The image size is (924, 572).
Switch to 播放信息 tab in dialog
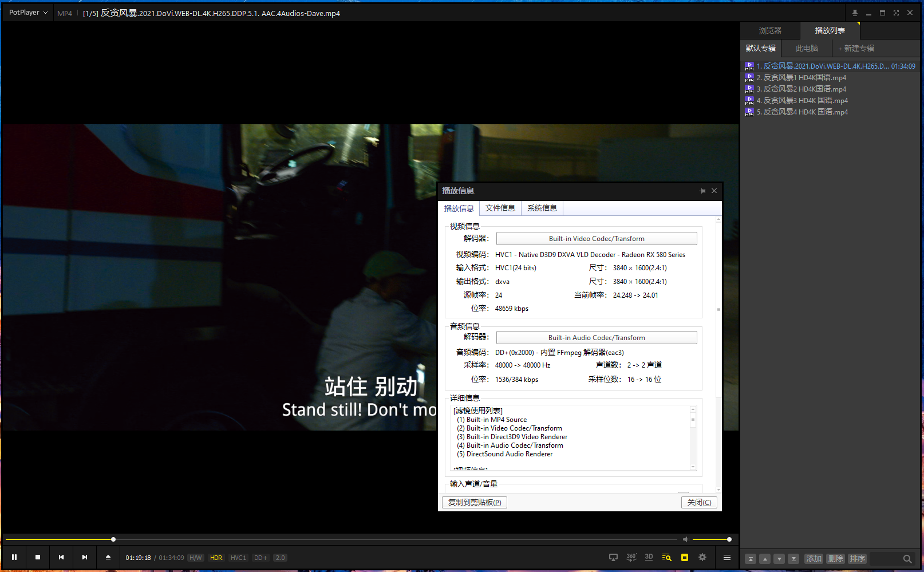click(x=459, y=208)
